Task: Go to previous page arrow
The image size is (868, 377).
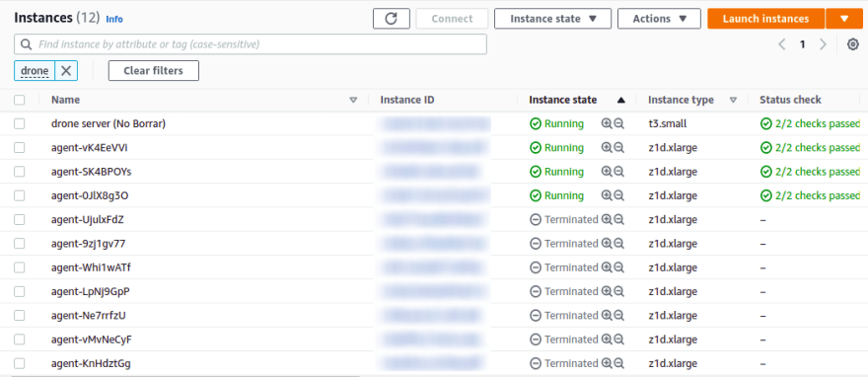Action: point(781,44)
